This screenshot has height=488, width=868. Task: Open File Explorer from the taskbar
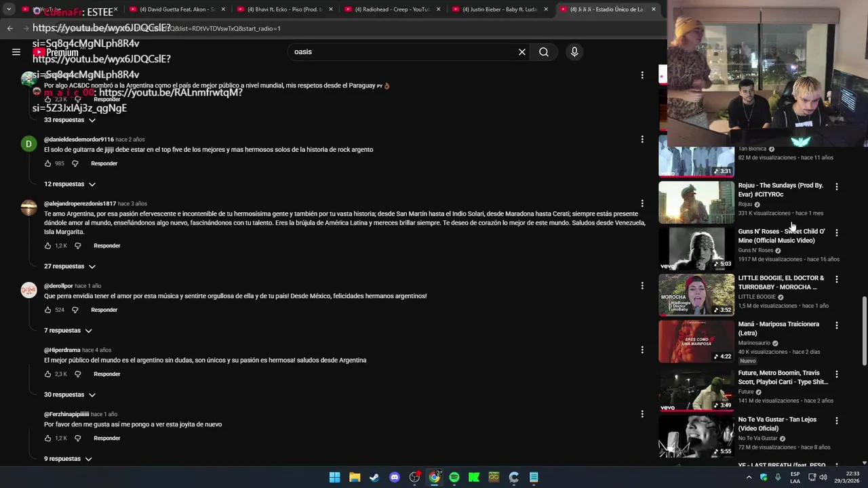[x=355, y=477]
